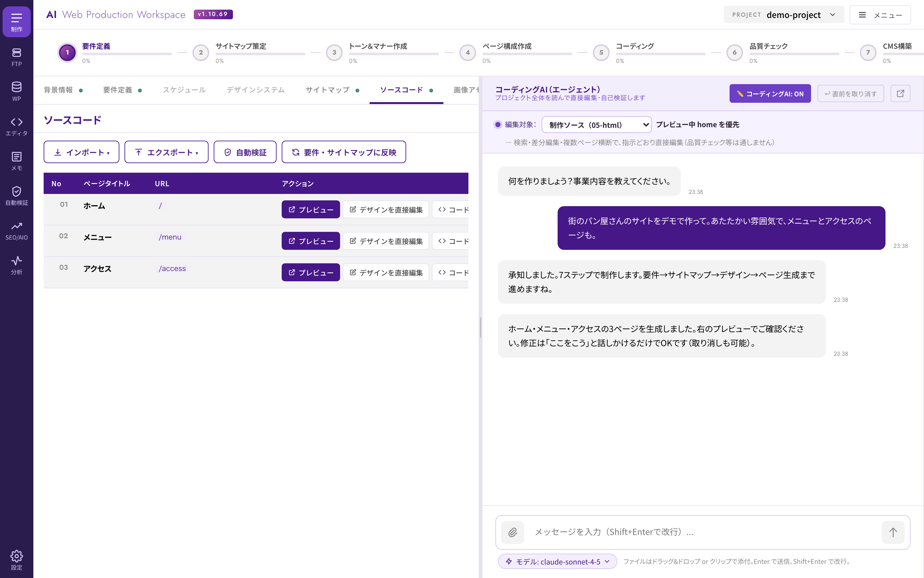The image size is (924, 578).
Task: Switch to the 要件定義 tab
Action: pyautogui.click(x=123, y=90)
